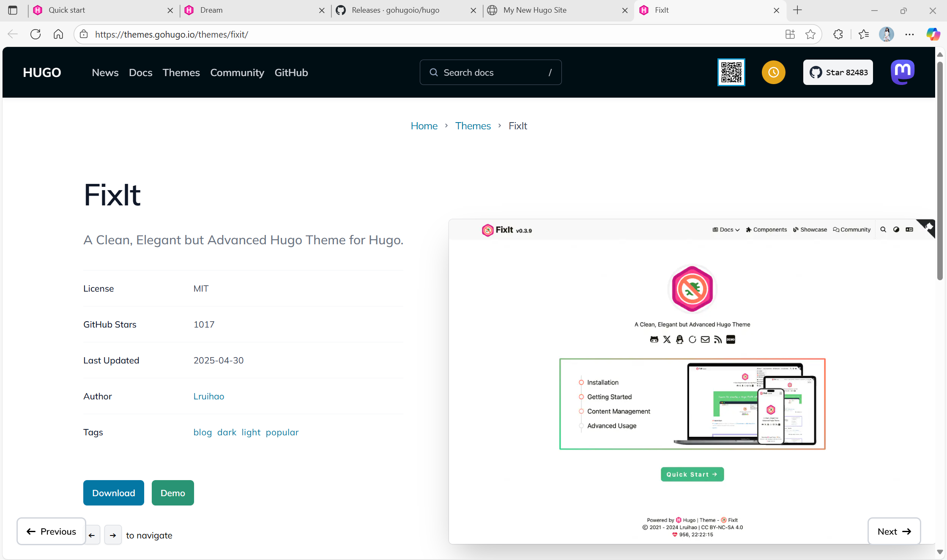Go to browser Home page
Viewport: 947px width, 560px height.
pos(58,34)
